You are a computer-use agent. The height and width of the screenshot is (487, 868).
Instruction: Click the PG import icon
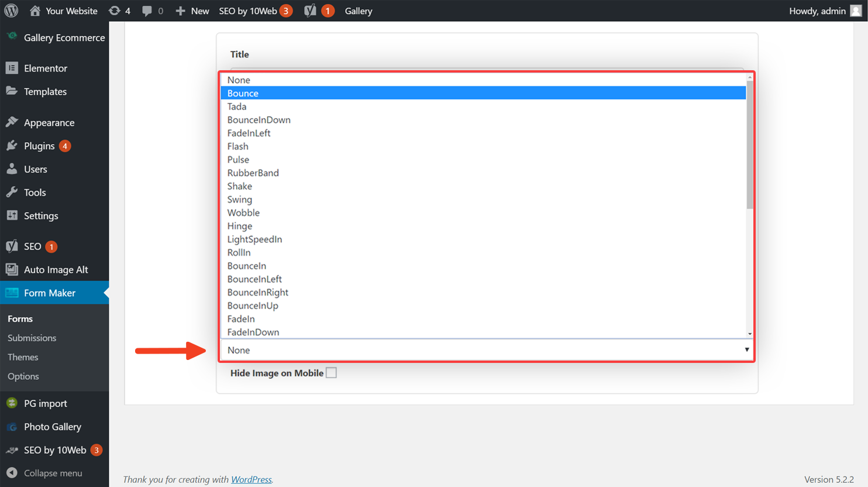coord(12,403)
